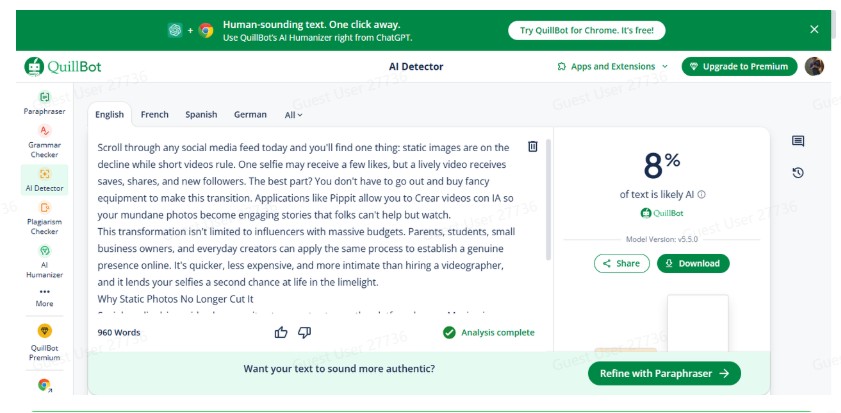Give thumbs up feedback on result
841x413 pixels.
(281, 333)
